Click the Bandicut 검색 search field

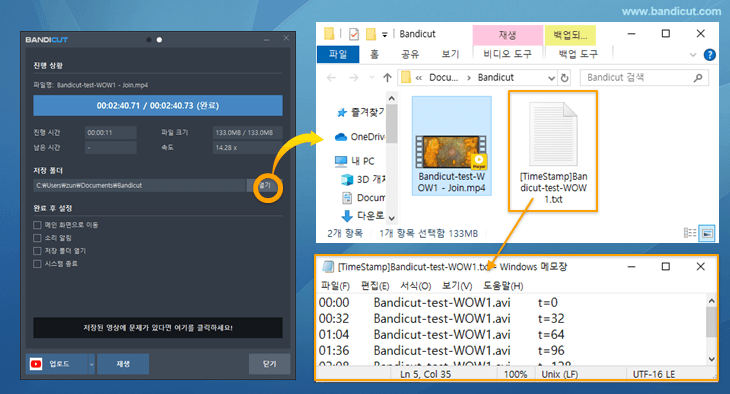tap(644, 78)
